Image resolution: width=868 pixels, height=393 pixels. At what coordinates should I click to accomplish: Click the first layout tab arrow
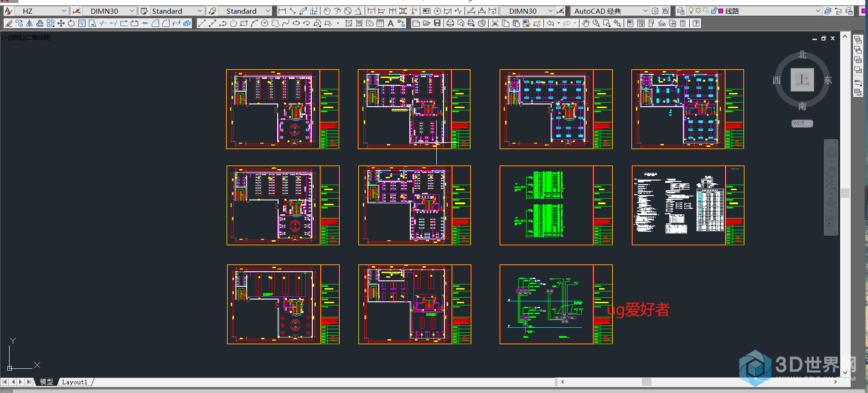coord(5,382)
